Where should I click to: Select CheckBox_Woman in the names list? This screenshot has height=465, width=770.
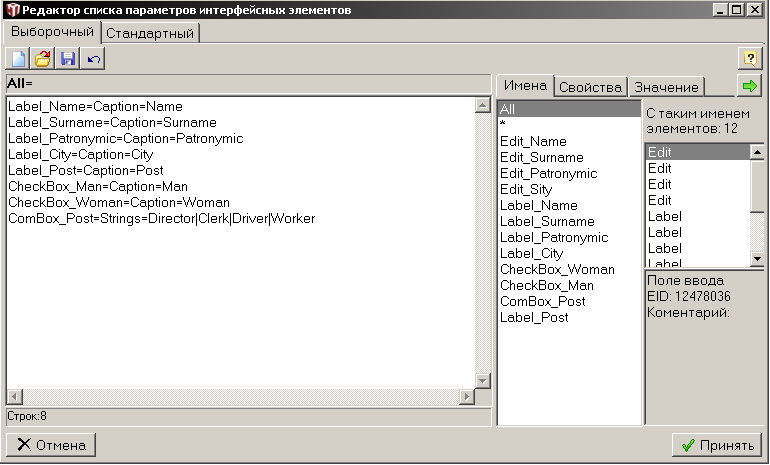[557, 270]
